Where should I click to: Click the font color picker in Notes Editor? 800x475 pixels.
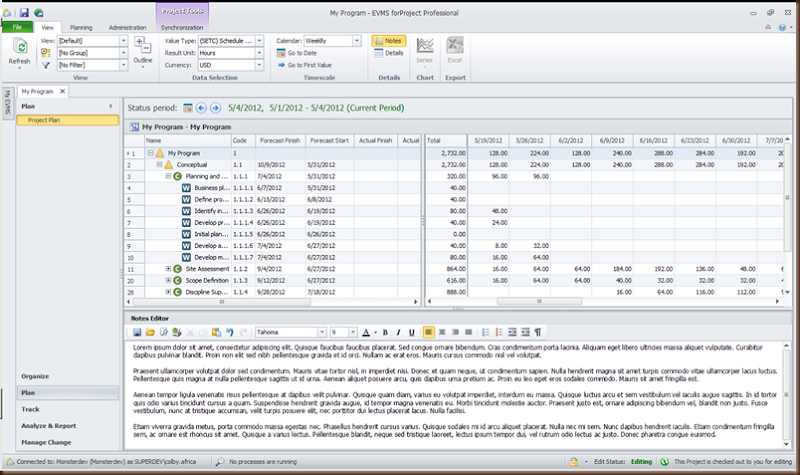367,332
